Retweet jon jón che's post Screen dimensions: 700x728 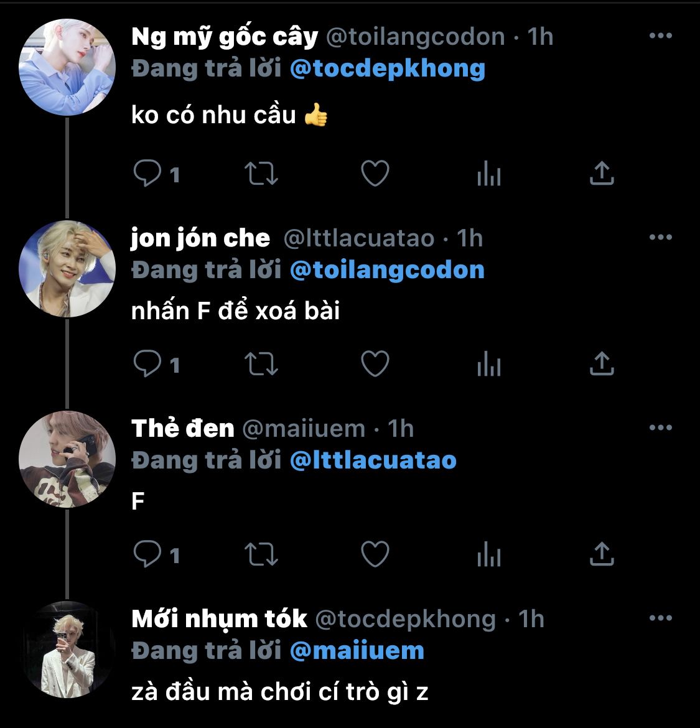tap(261, 363)
